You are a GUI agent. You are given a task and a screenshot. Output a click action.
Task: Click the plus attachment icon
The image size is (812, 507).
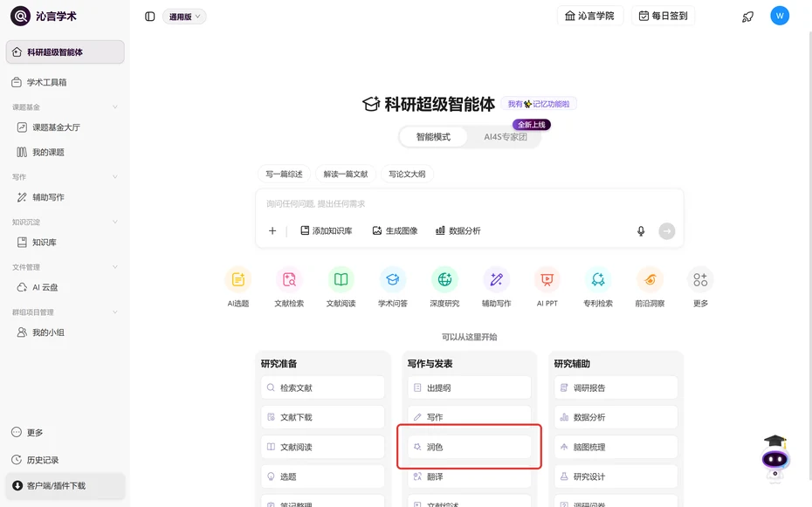[272, 230]
